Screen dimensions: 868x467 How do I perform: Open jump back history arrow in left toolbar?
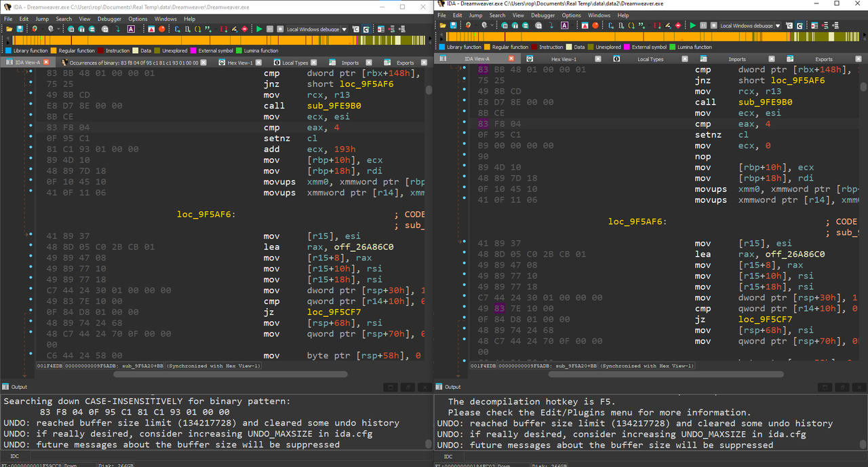point(42,29)
